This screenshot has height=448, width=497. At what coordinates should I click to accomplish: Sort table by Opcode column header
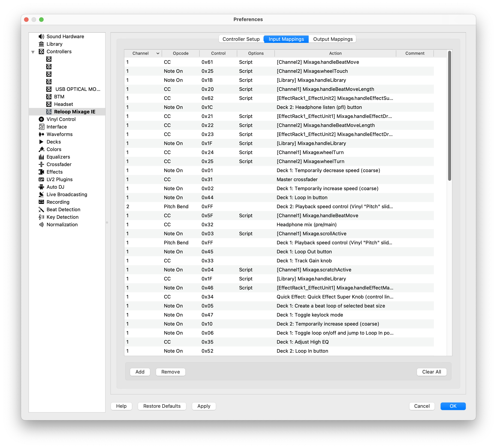pyautogui.click(x=180, y=53)
